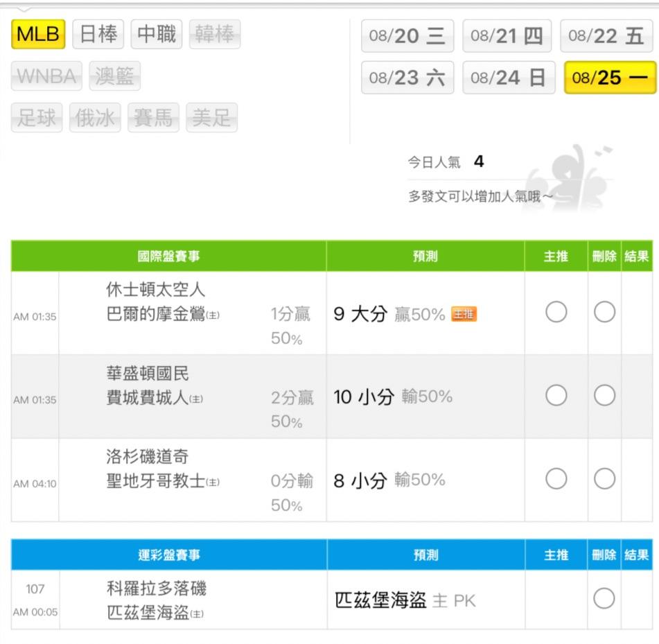Select delete radio for 巴爾的摩金鶯 game

604,312
